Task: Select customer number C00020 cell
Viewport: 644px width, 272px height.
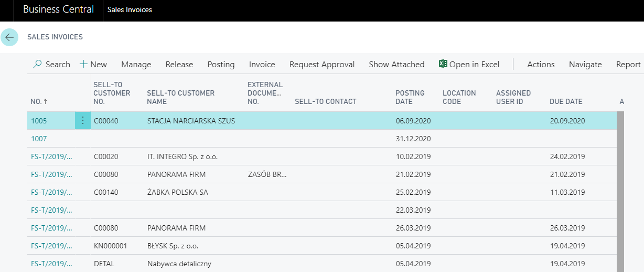Action: click(106, 156)
